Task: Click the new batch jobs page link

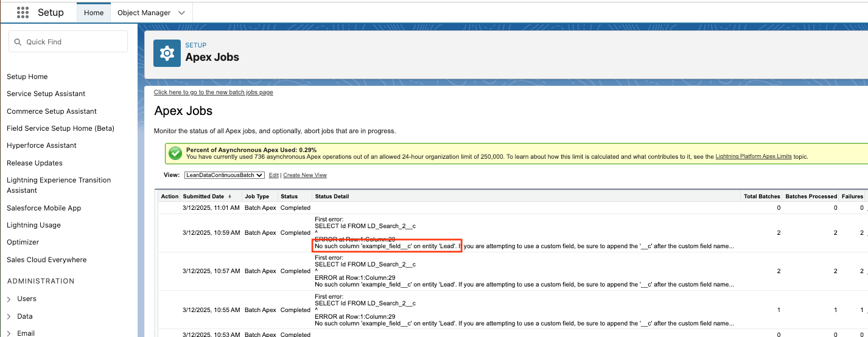Action: [214, 92]
